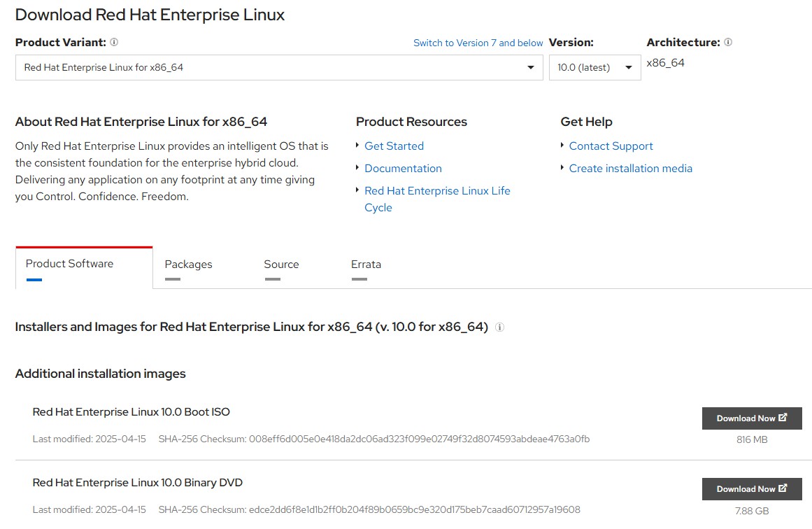Open the Source tab

tap(281, 264)
